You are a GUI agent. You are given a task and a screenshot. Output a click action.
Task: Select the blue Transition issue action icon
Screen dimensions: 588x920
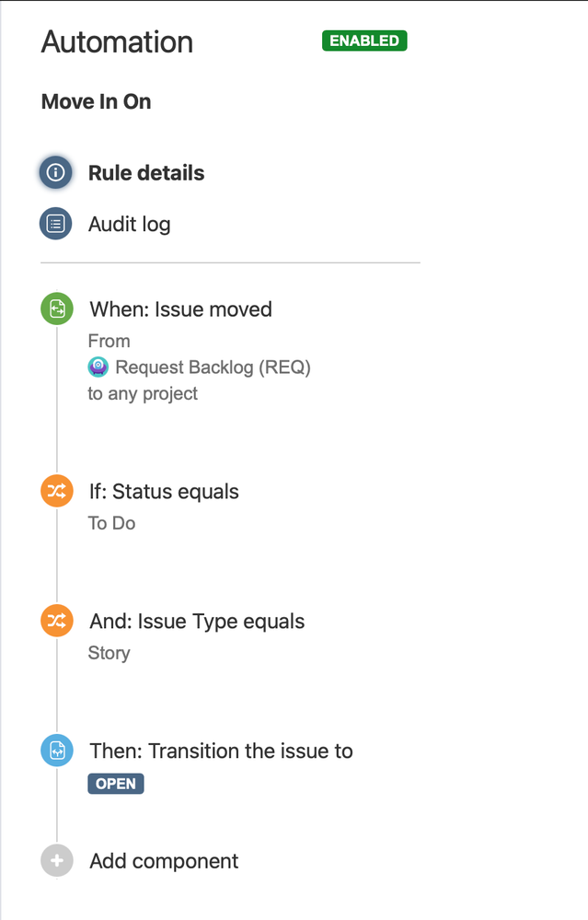point(57,751)
